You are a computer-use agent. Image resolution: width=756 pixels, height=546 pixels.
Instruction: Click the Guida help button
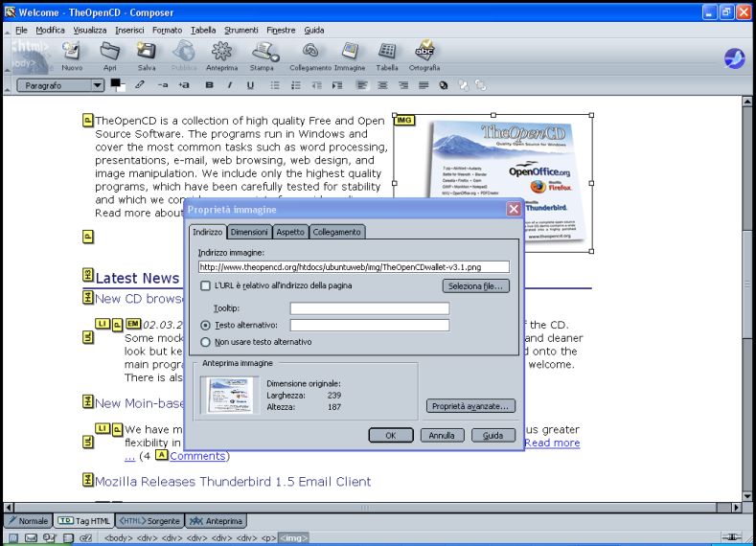point(493,435)
